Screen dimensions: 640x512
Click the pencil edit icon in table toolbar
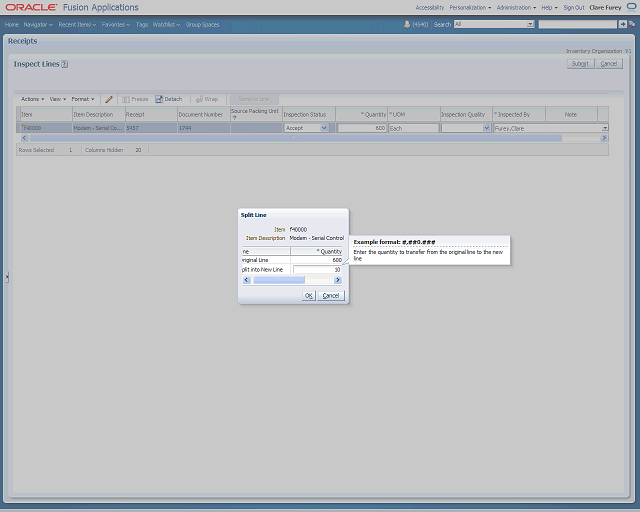coord(109,99)
